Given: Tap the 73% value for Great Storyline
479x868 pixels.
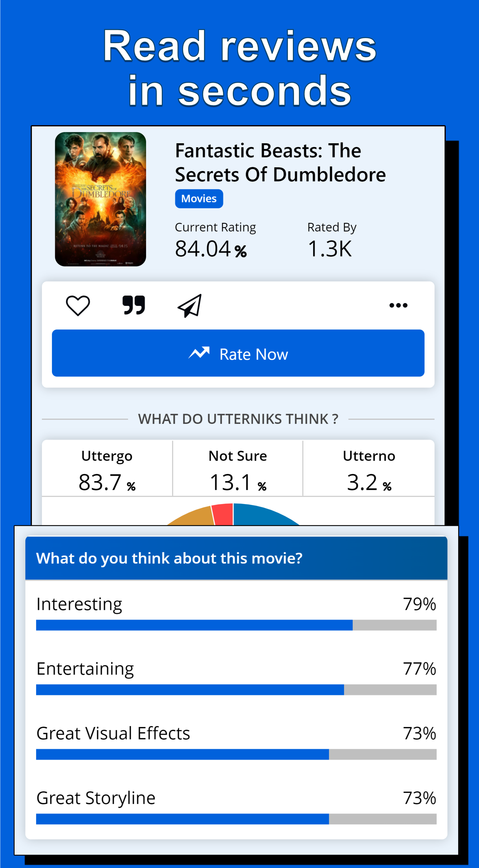Looking at the screenshot, I should click(419, 798).
